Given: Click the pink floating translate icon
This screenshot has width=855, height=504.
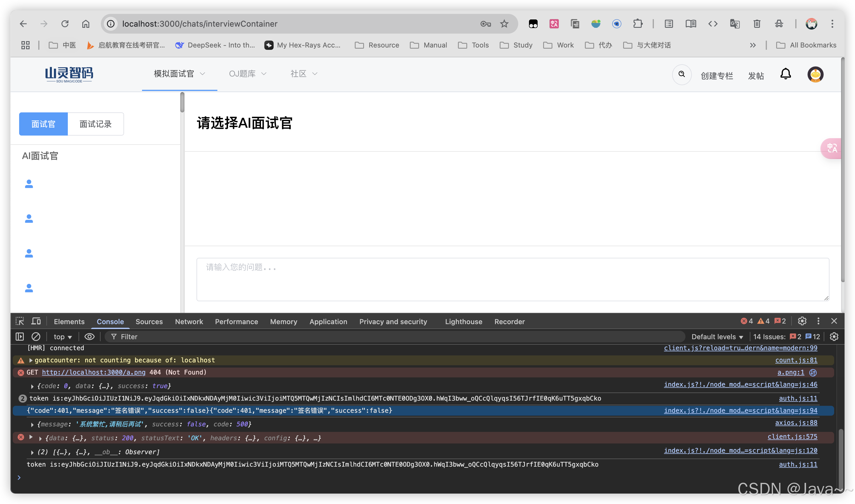Looking at the screenshot, I should pyautogui.click(x=832, y=148).
